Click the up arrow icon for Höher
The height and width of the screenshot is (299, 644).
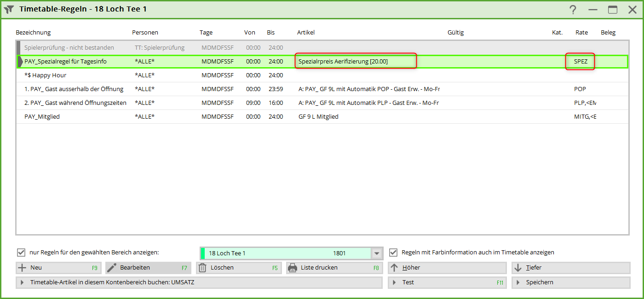tap(394, 268)
